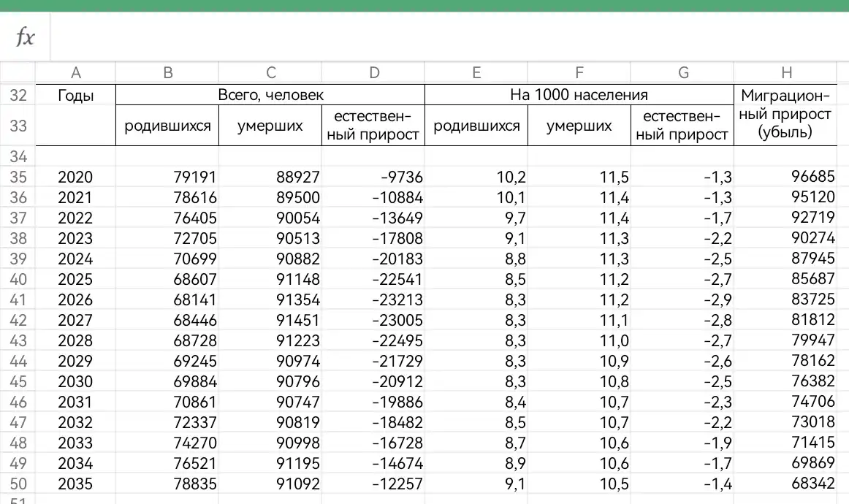Click cell with value 79191

[x=167, y=177]
